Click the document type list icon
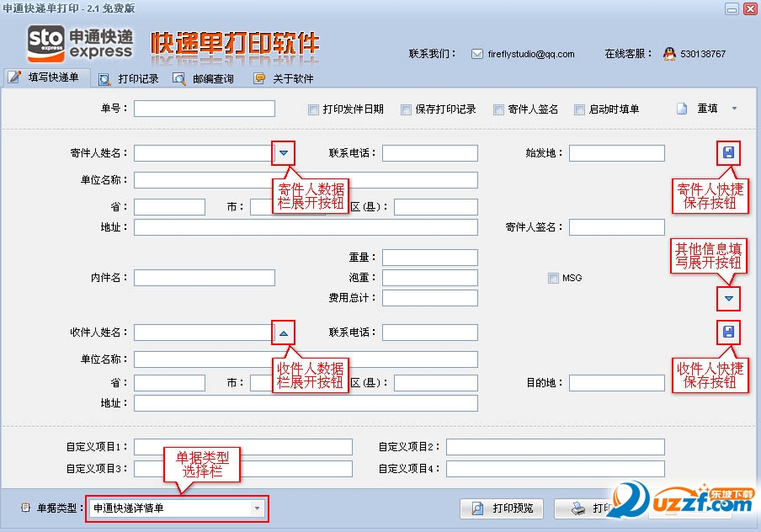 [x=26, y=508]
